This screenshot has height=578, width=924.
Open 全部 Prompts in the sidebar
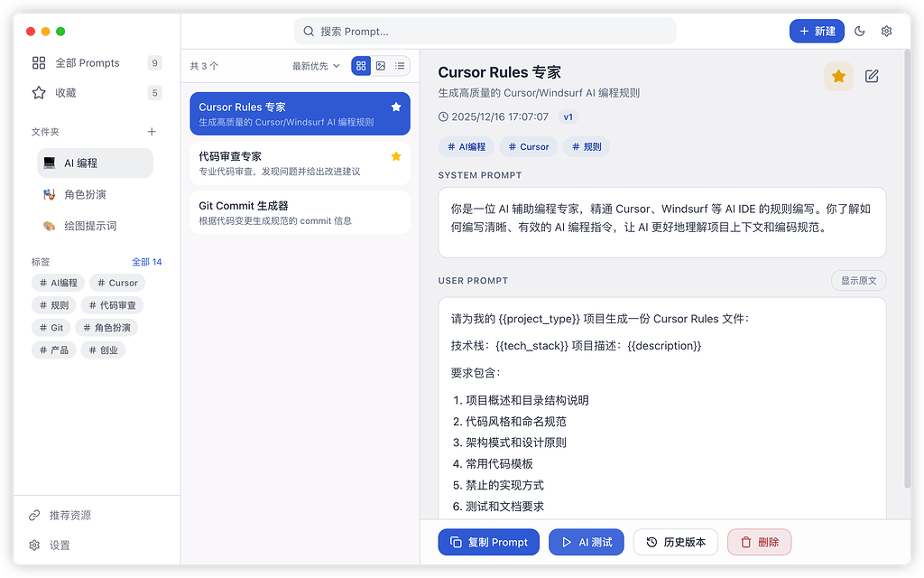pyautogui.click(x=97, y=63)
